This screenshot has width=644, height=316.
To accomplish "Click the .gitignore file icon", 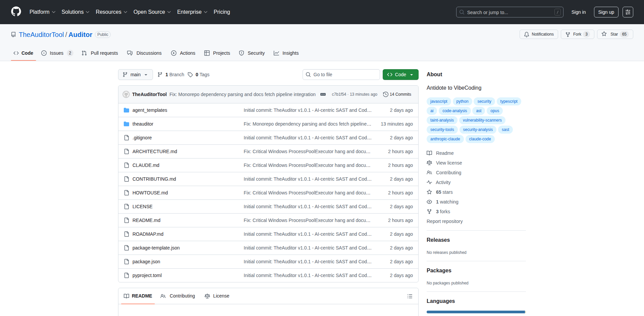I will pyautogui.click(x=126, y=138).
